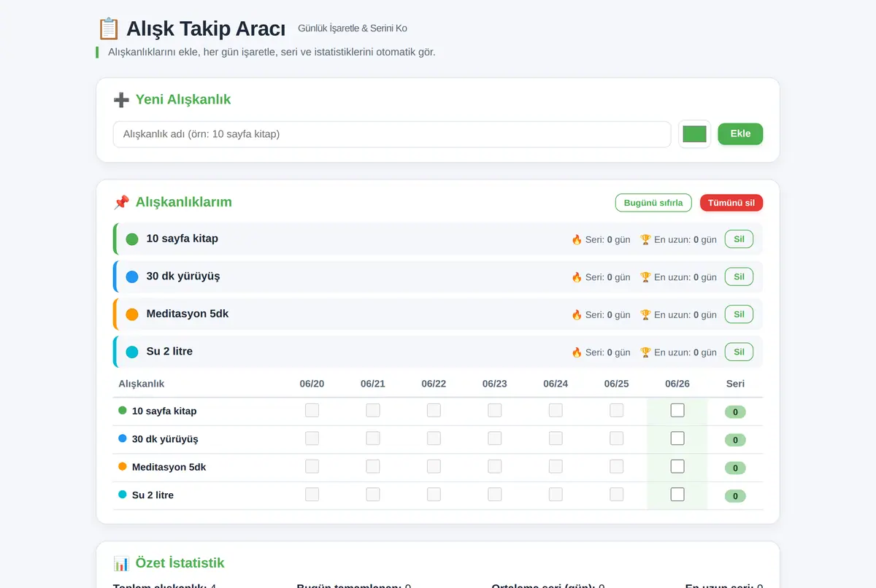The width and height of the screenshot is (876, 588).
Task: Click trophy icon on 10 sayfa kitap card
Action: point(645,239)
